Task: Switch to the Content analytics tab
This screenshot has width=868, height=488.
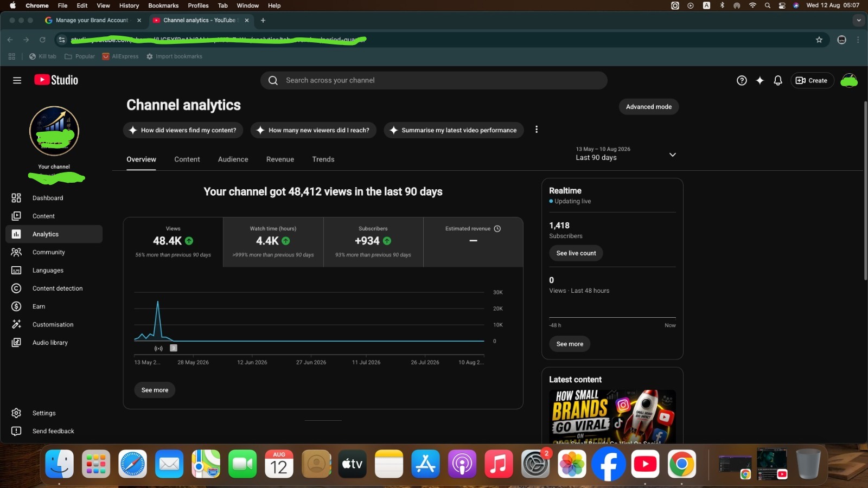Action: pyautogui.click(x=187, y=159)
